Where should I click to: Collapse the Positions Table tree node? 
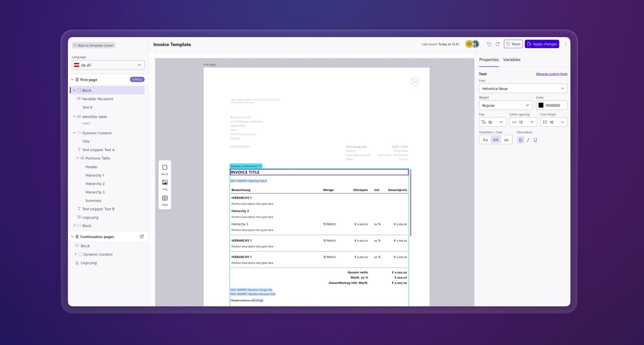click(x=78, y=158)
